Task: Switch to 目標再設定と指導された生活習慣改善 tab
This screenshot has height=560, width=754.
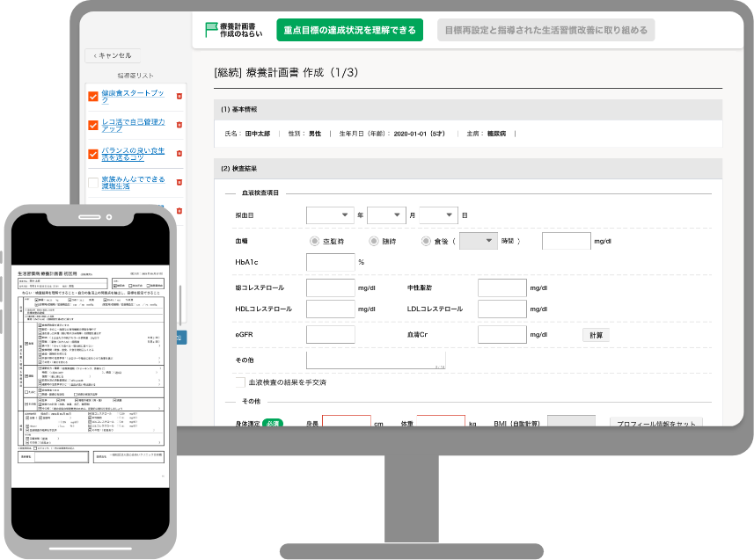Action: pyautogui.click(x=545, y=30)
